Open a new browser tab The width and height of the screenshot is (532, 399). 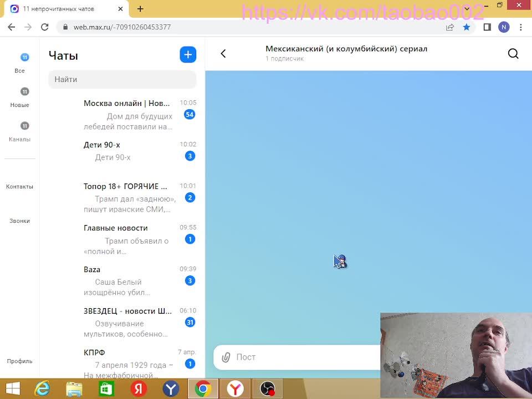click(140, 9)
